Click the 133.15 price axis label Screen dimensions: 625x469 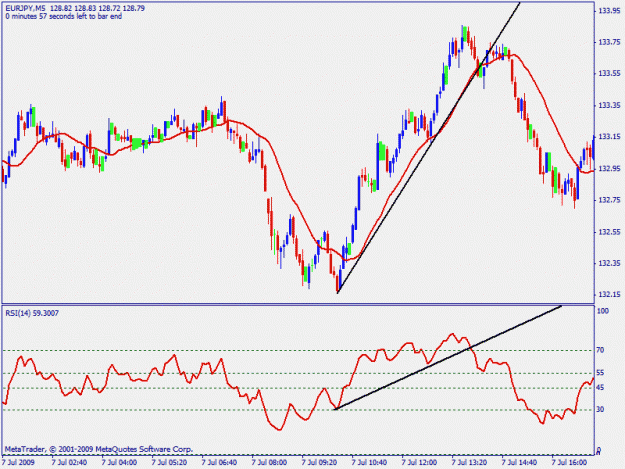609,137
